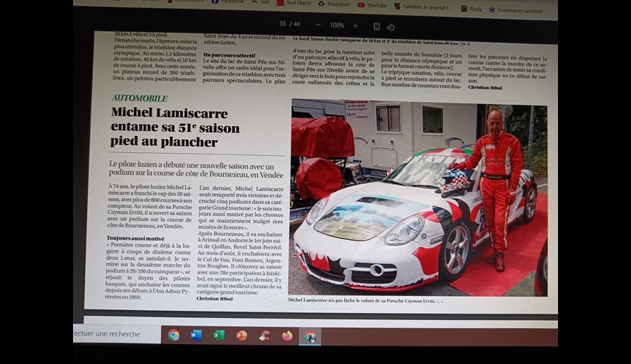Open CCleaner icon in the taskbar
631x364 pixels.
tap(264, 336)
